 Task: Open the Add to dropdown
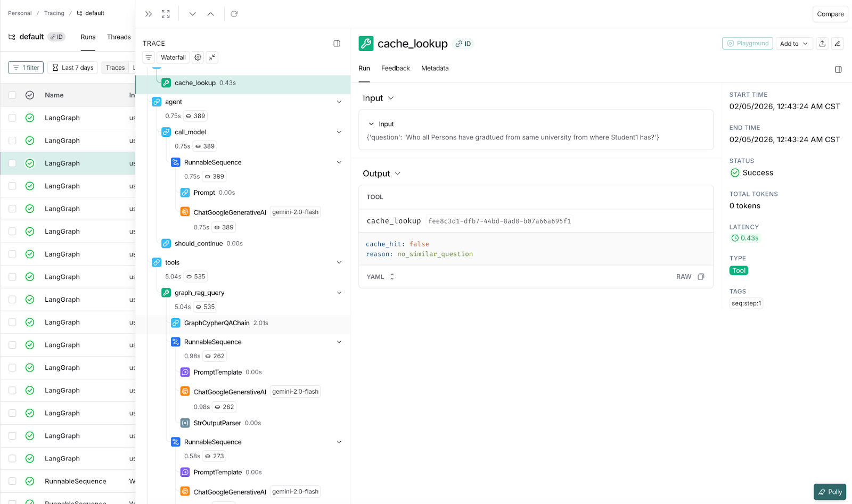click(x=794, y=44)
